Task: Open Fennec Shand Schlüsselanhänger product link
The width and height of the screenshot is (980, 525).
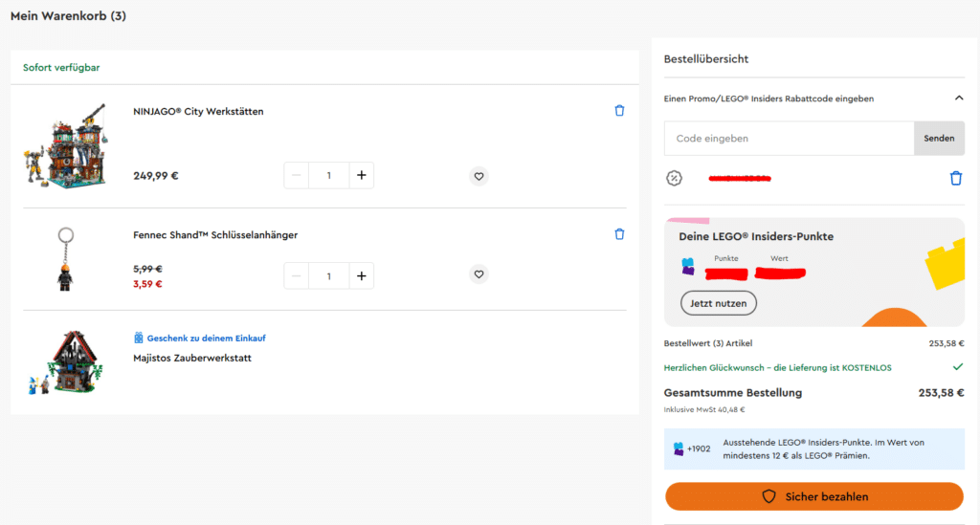Action: (215, 235)
